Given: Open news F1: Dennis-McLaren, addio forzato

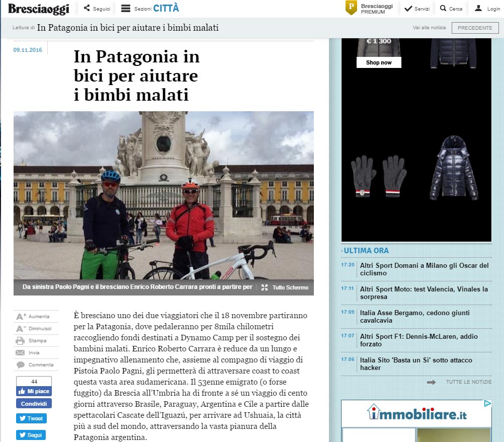Looking at the screenshot, I should coord(419,340).
